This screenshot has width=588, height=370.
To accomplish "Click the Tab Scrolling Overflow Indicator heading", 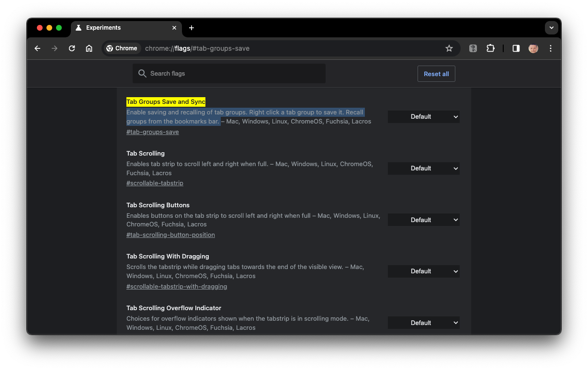I will tap(174, 308).
